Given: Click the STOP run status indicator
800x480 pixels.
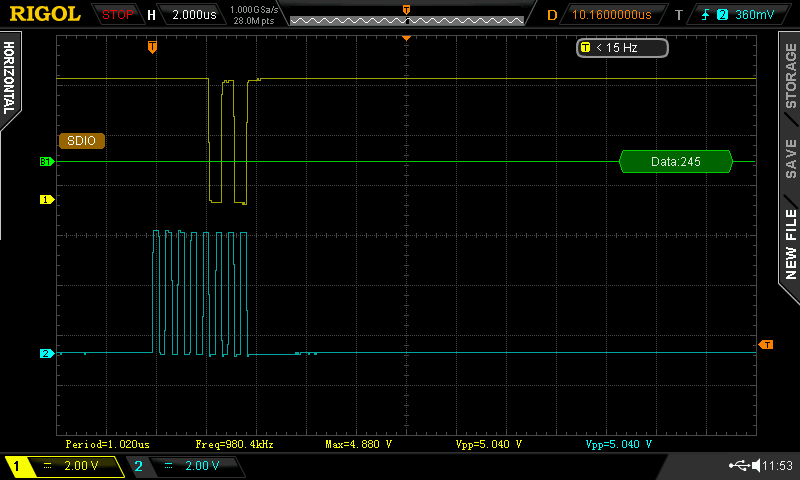Looking at the screenshot, I should pos(117,15).
